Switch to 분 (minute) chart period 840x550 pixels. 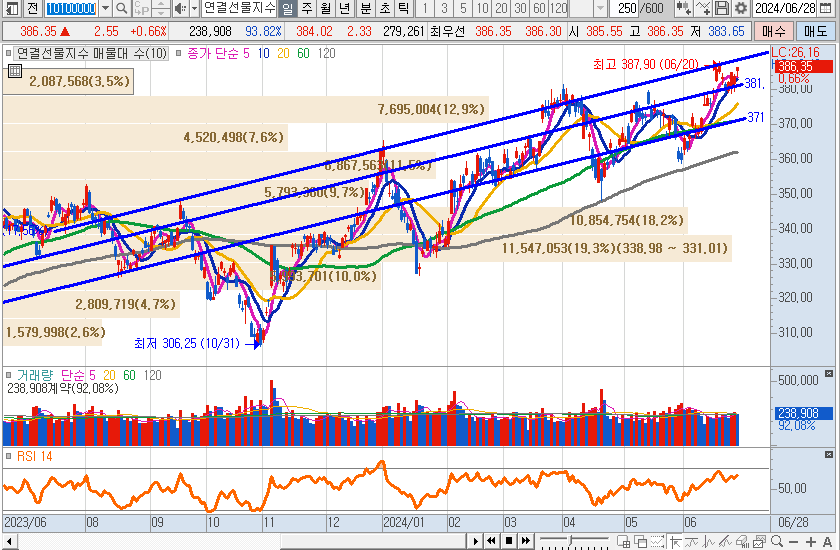[x=365, y=9]
